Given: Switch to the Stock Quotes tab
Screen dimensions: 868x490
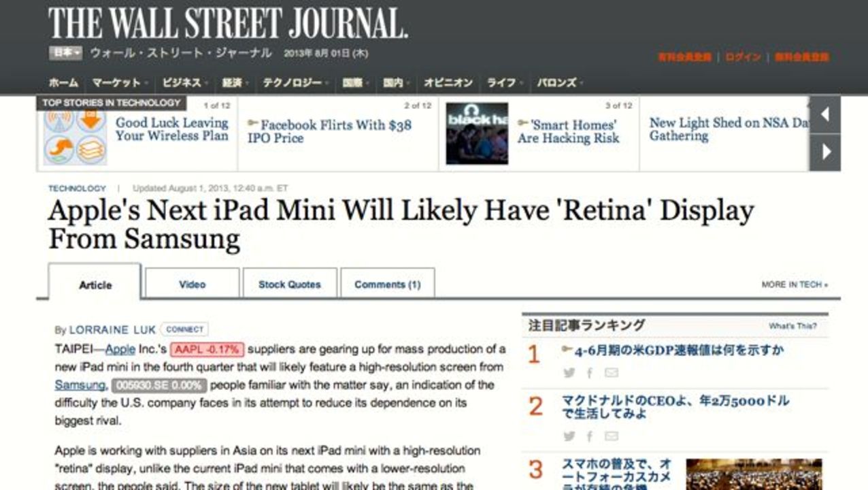Looking at the screenshot, I should (x=290, y=284).
